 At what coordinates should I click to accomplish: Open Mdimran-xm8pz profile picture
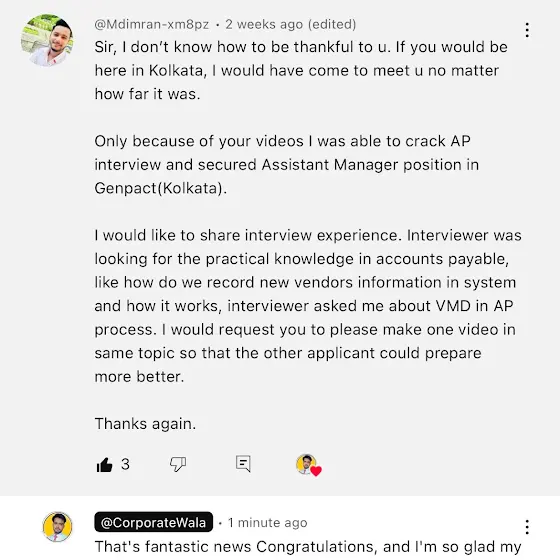pyautogui.click(x=47, y=40)
